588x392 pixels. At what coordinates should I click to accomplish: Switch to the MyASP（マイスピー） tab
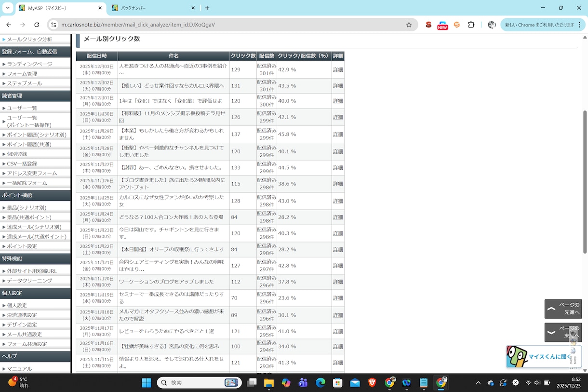[61, 8]
